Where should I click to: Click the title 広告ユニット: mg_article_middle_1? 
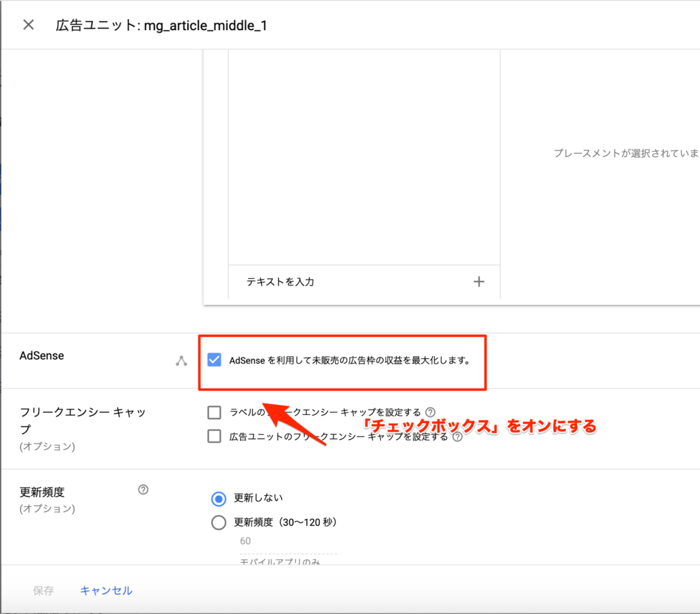[161, 25]
